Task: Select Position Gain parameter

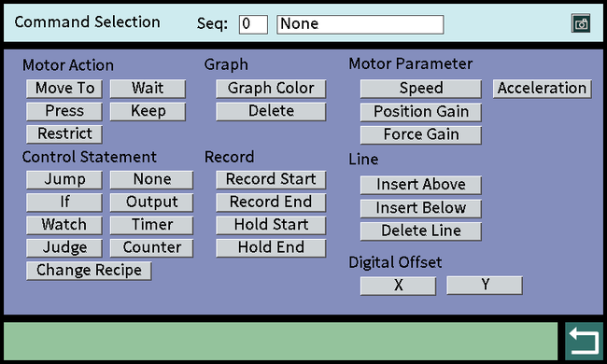Action: [421, 112]
